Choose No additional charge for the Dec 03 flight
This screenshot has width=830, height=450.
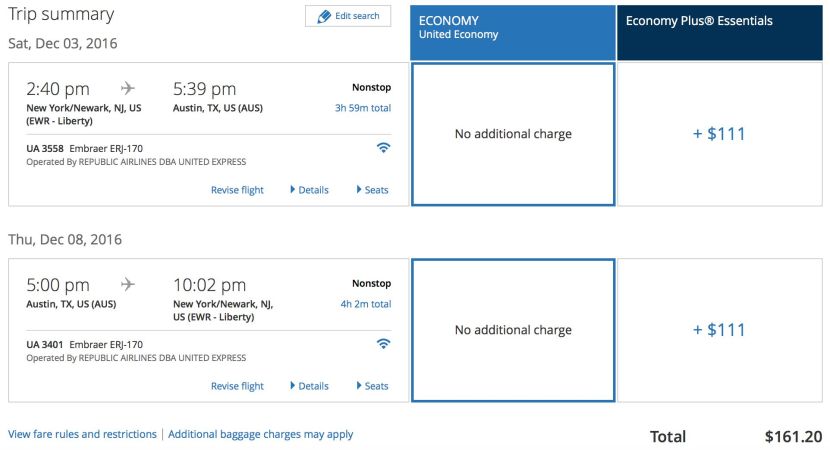pos(513,134)
